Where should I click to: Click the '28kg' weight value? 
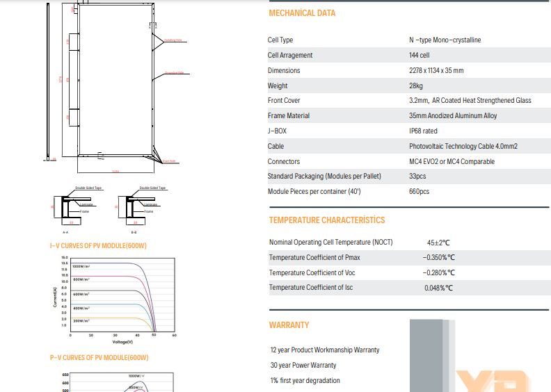coord(416,85)
